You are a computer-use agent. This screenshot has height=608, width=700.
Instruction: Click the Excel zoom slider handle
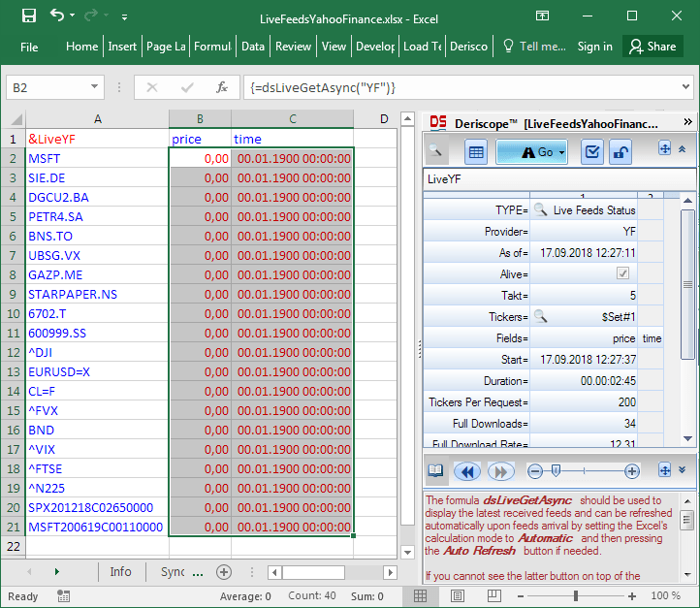click(x=576, y=595)
